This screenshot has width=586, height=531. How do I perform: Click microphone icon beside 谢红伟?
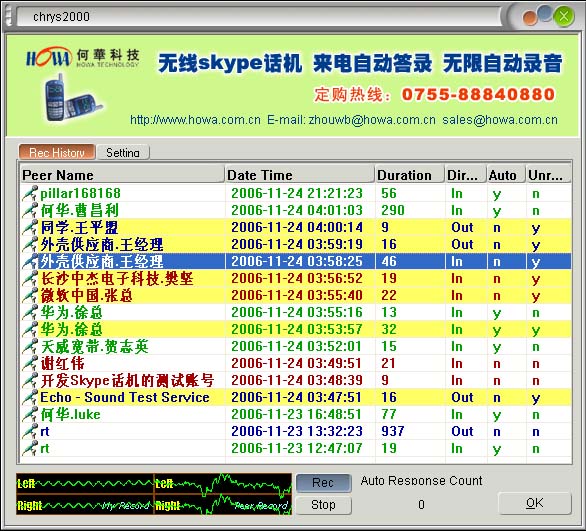[x=30, y=363]
